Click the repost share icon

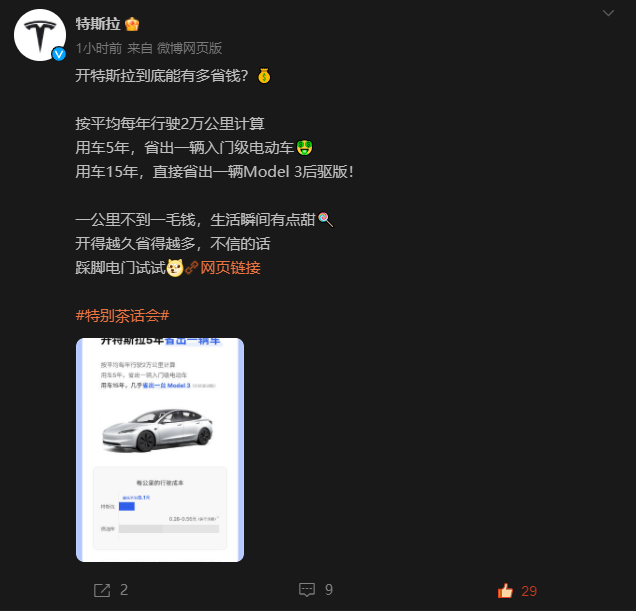[x=102, y=590]
